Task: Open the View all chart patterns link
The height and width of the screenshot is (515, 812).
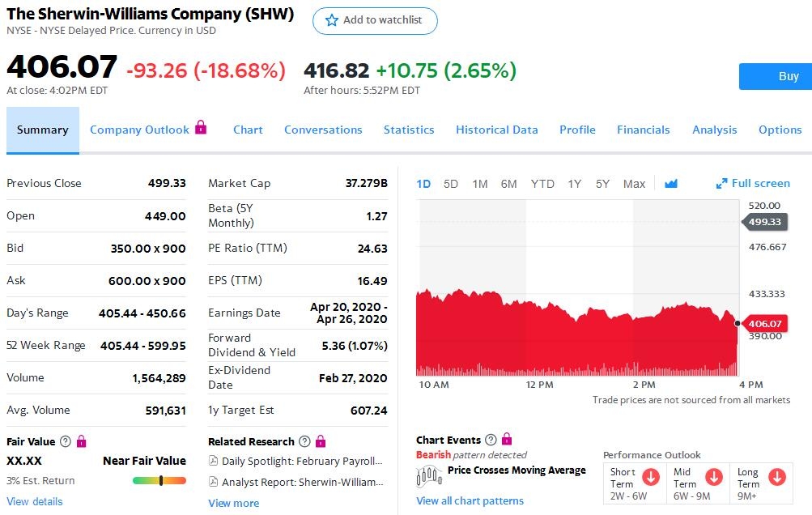Action: tap(470, 500)
